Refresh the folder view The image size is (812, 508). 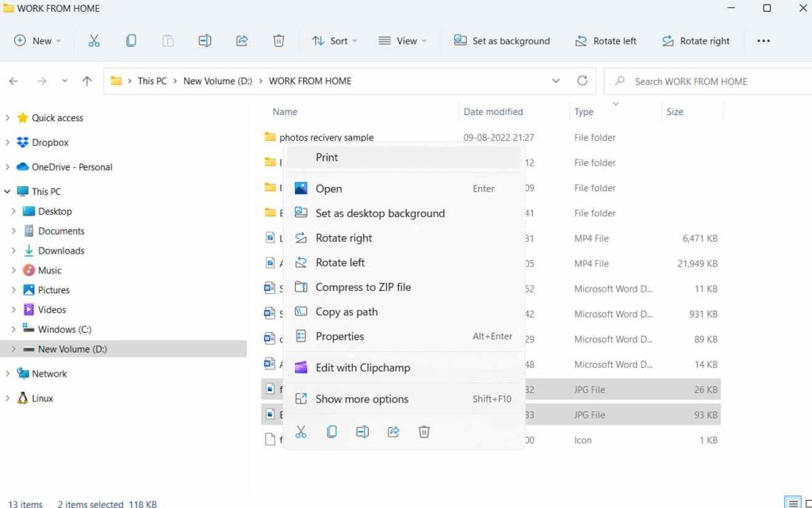[x=582, y=81]
